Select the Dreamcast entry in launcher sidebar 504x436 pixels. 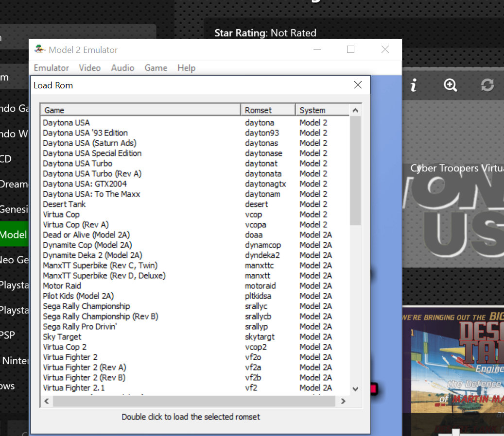(14, 184)
